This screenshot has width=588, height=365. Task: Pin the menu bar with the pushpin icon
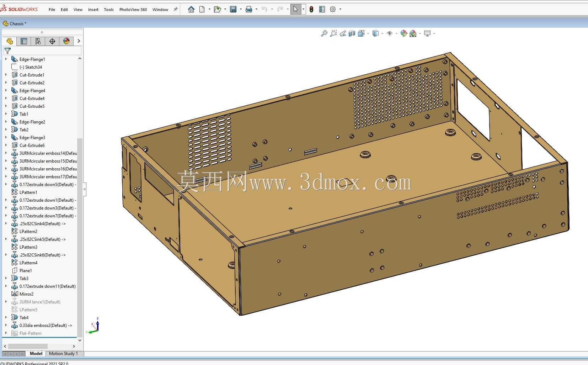tap(175, 10)
